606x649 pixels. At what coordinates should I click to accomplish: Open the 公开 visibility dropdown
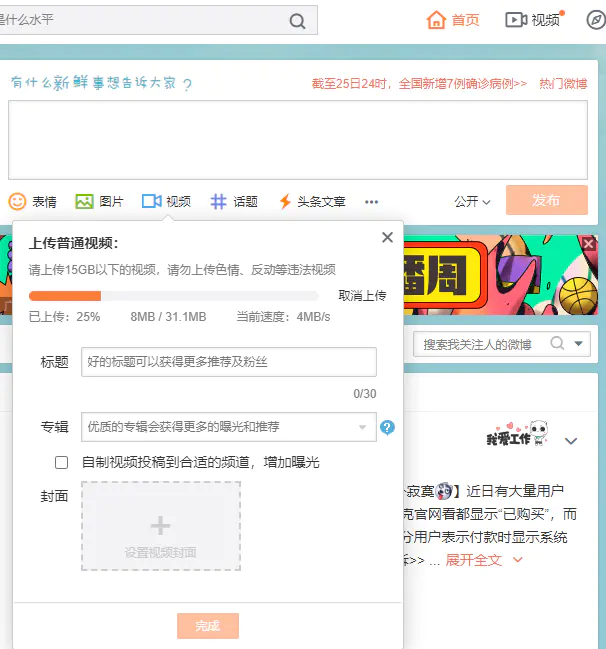coord(472,202)
